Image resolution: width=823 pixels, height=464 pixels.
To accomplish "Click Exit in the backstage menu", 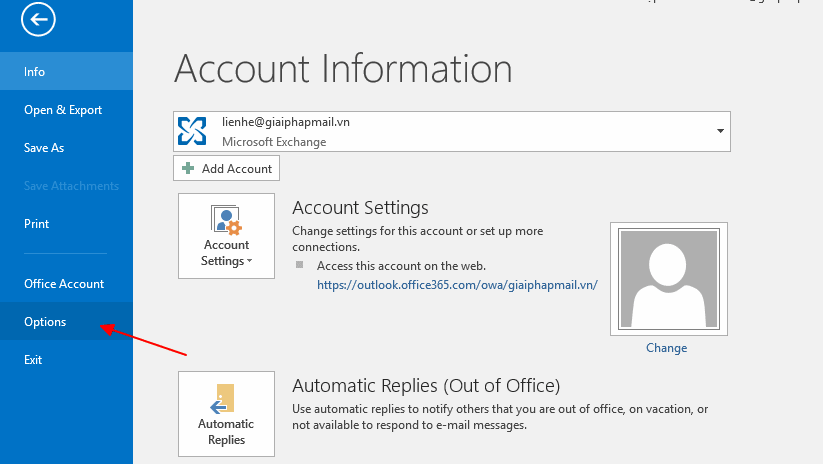I will (x=66, y=360).
